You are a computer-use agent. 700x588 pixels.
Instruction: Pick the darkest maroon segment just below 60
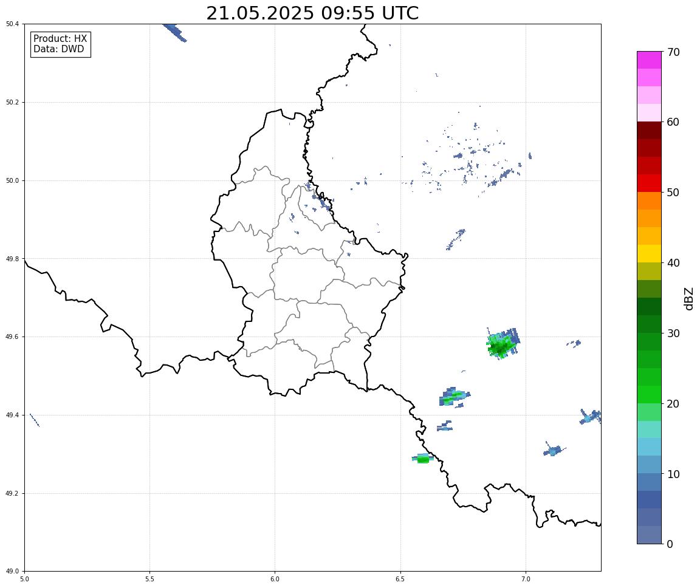click(x=649, y=131)
